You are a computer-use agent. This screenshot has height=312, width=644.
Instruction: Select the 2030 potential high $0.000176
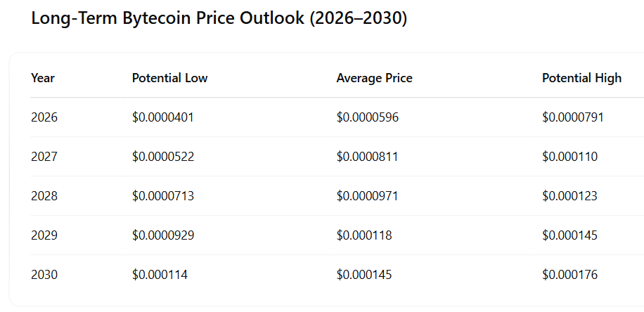[569, 275]
